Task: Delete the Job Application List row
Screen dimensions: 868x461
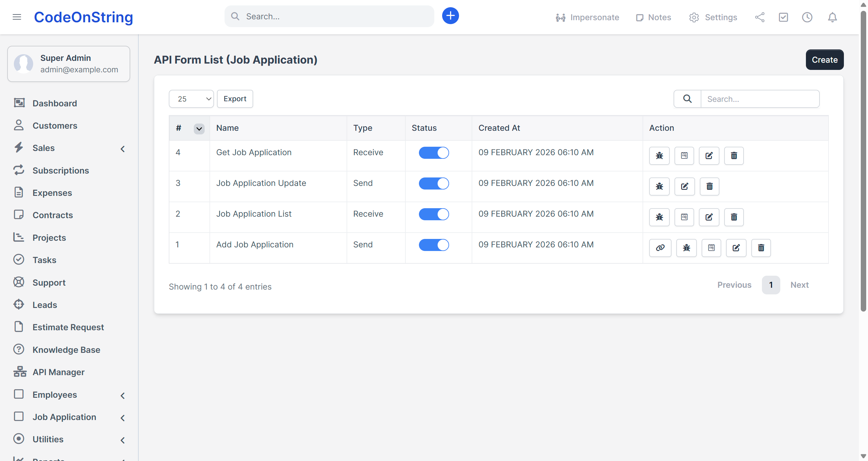Action: pos(734,217)
